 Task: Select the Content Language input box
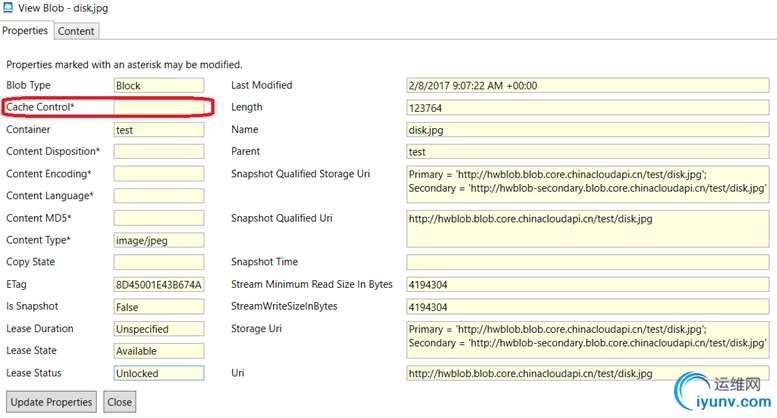click(x=158, y=196)
